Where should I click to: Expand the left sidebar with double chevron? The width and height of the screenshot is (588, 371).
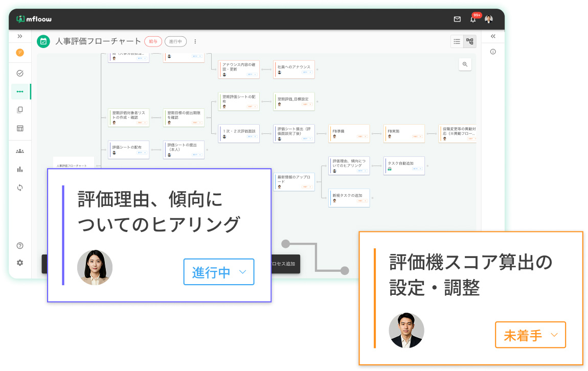pos(20,36)
